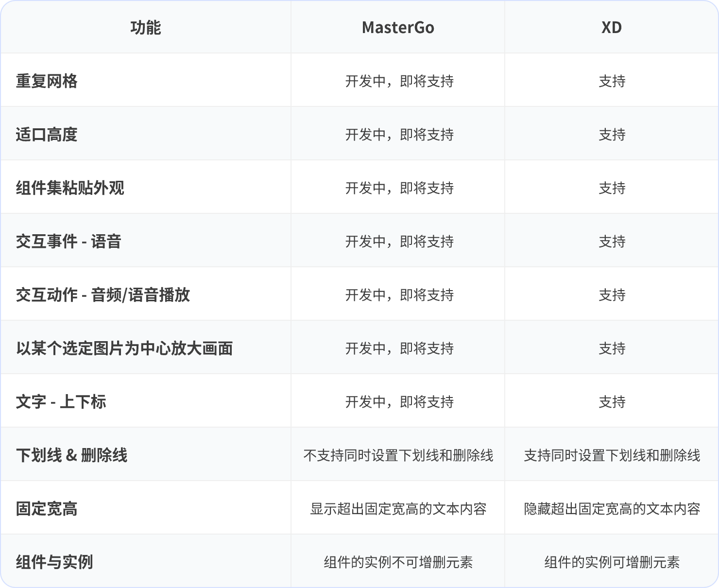Screen dimensions: 719x588
Task: Click XD 支持 cell in 组件集粘贴外观 row
Action: tap(612, 188)
